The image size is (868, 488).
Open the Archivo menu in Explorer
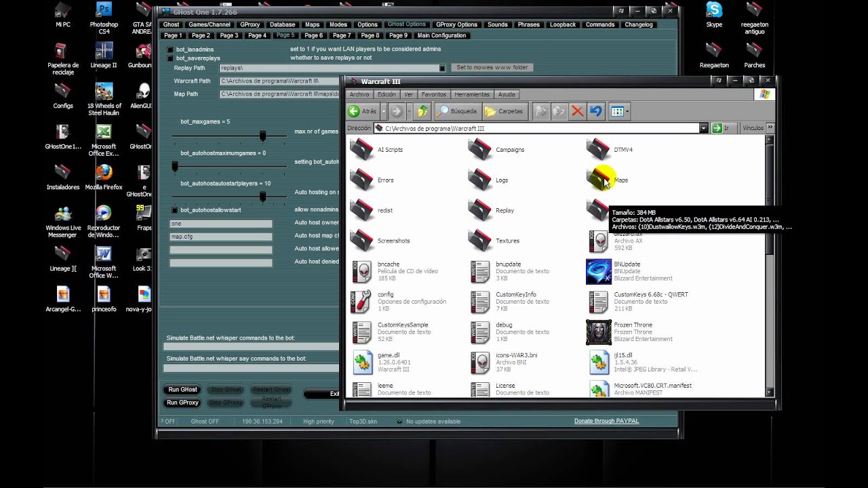[359, 94]
